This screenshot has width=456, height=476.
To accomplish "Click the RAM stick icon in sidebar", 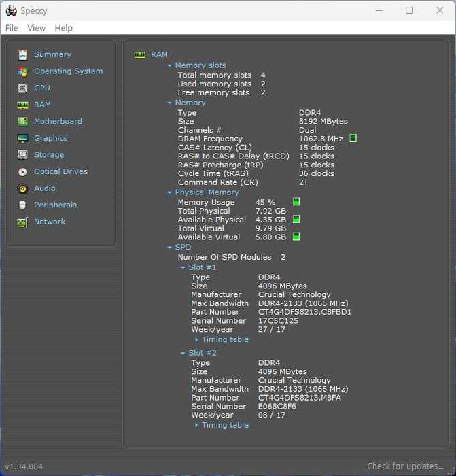I will coord(22,105).
